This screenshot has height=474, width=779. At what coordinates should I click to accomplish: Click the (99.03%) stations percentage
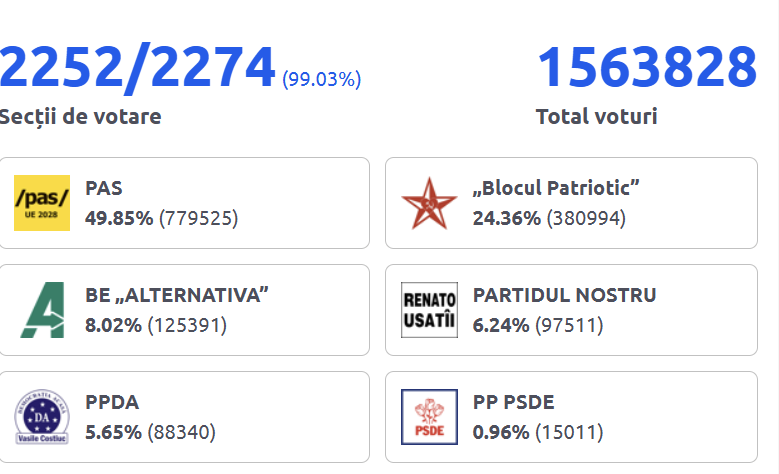322,79
